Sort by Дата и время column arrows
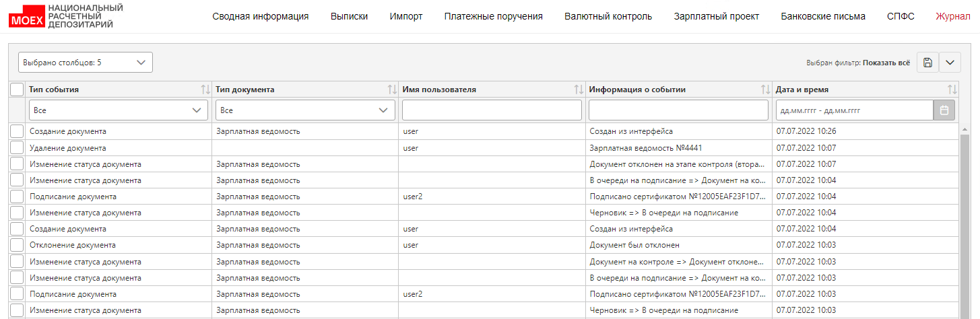This screenshot has height=319, width=980. tap(952, 90)
